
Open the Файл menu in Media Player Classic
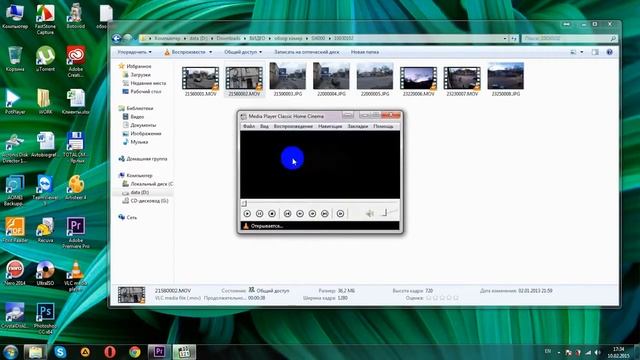(x=249, y=126)
